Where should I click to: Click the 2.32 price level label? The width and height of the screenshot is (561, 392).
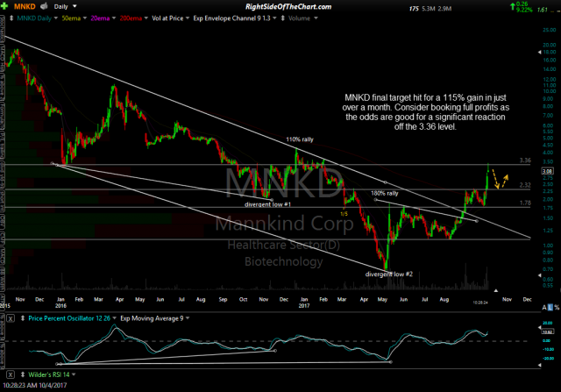click(525, 185)
